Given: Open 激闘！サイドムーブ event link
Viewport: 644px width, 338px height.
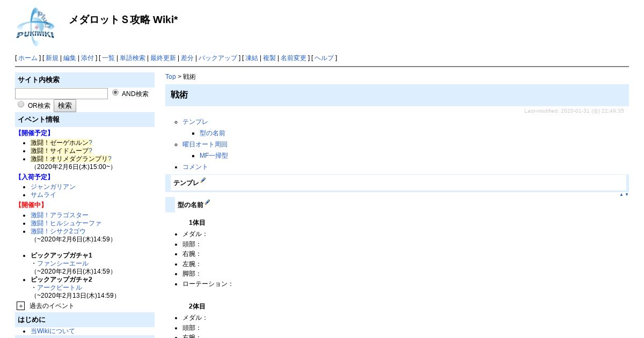Looking at the screenshot, I should pyautogui.click(x=61, y=151).
